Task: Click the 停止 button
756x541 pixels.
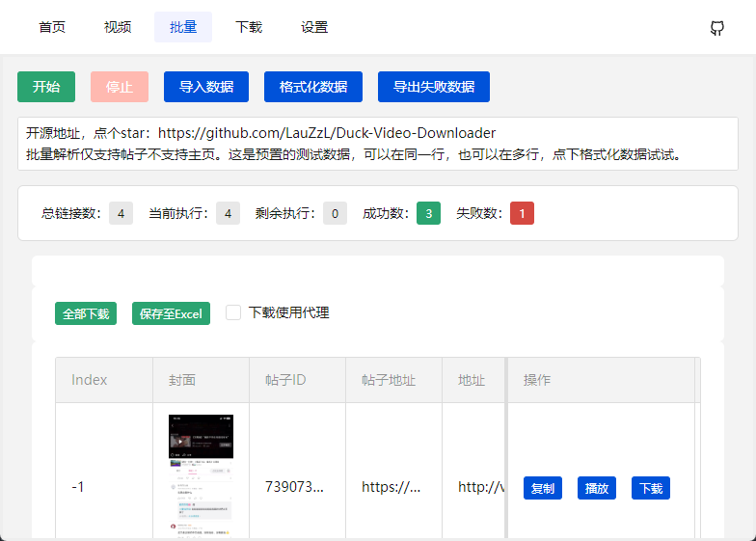Action: 120,87
